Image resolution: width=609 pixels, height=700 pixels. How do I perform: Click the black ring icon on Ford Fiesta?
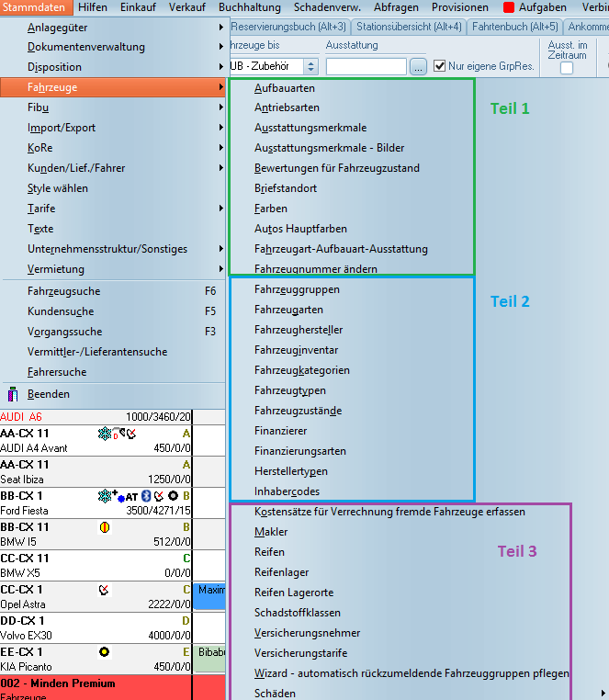coord(173,496)
